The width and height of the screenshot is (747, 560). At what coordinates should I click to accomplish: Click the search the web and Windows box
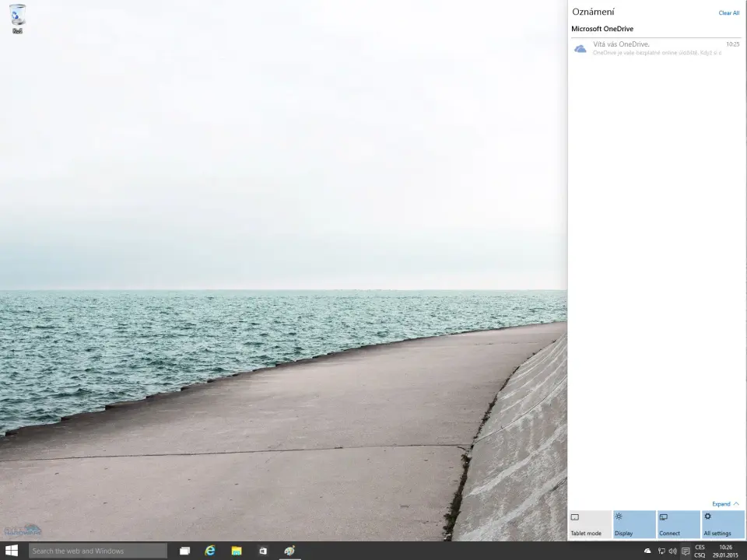pyautogui.click(x=98, y=551)
